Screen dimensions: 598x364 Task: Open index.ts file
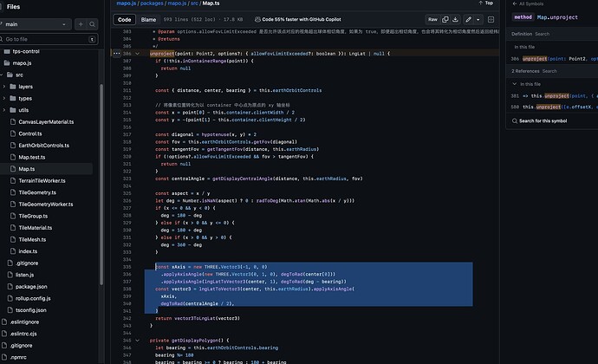pyautogui.click(x=28, y=251)
